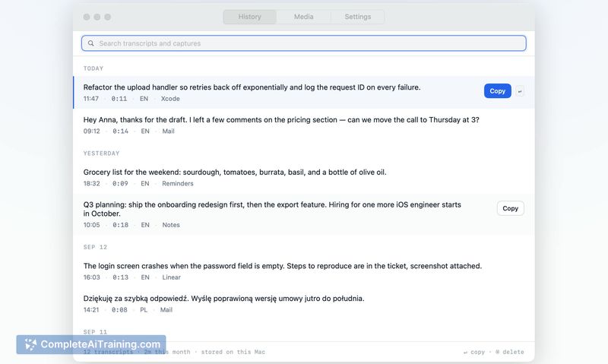Click the return-key icon beside blue Copy
608x364 pixels.
pos(520,91)
